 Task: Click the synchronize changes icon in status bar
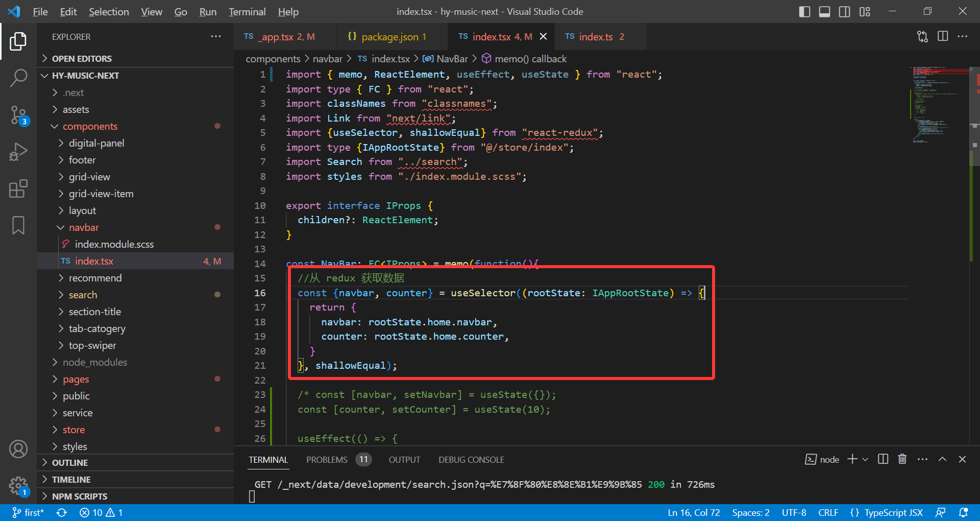click(x=62, y=513)
